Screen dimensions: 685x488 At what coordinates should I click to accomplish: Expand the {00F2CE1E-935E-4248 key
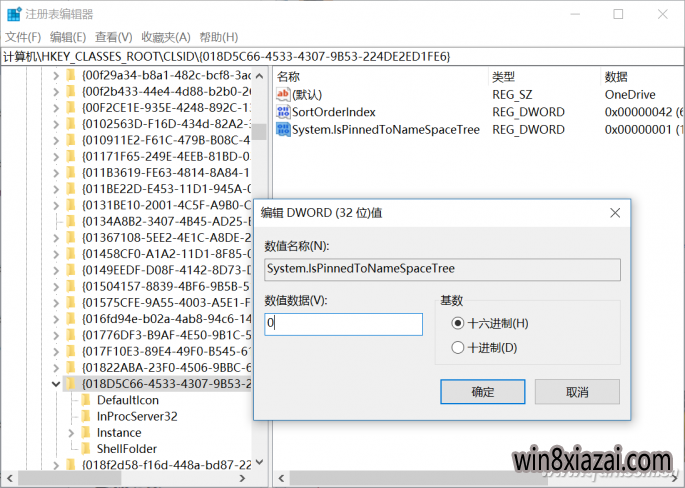click(56, 108)
